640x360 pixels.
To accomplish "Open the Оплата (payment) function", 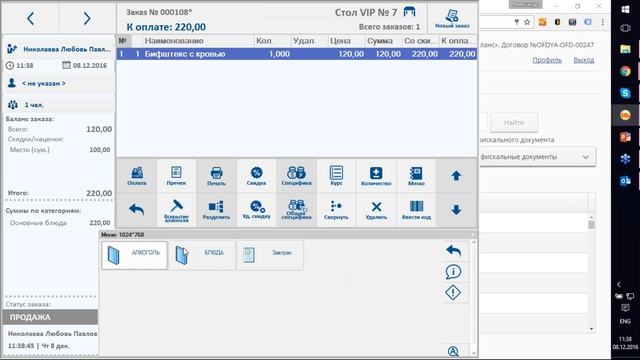I will click(137, 176).
